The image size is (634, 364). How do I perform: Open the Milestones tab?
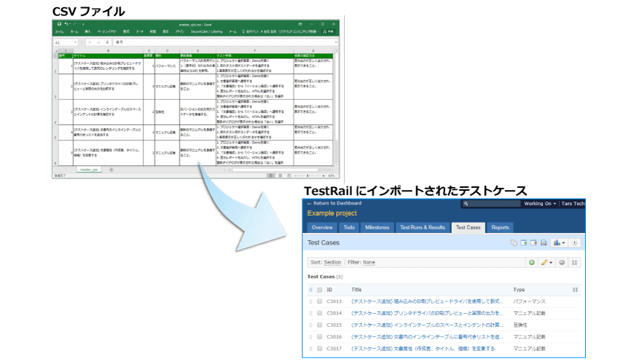tap(377, 227)
